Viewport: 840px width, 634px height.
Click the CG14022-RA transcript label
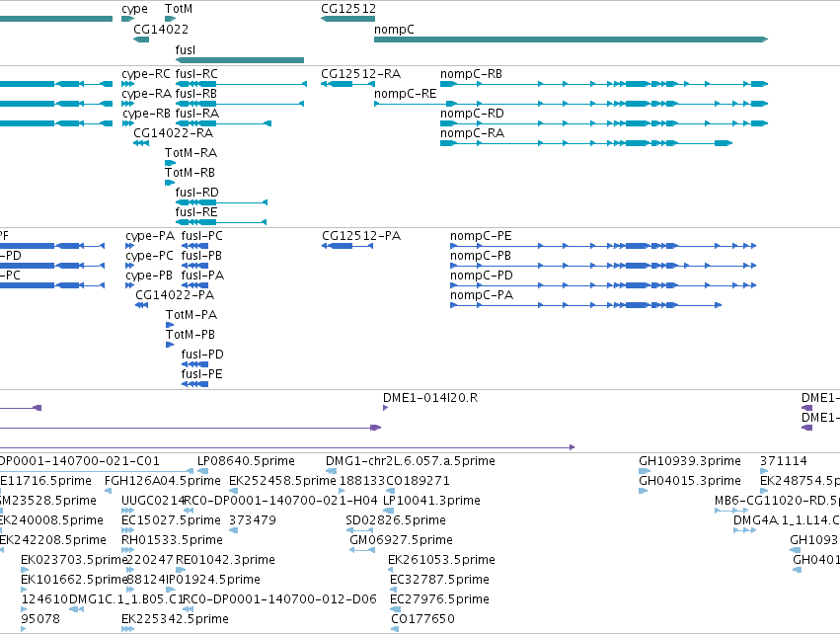coord(173,133)
